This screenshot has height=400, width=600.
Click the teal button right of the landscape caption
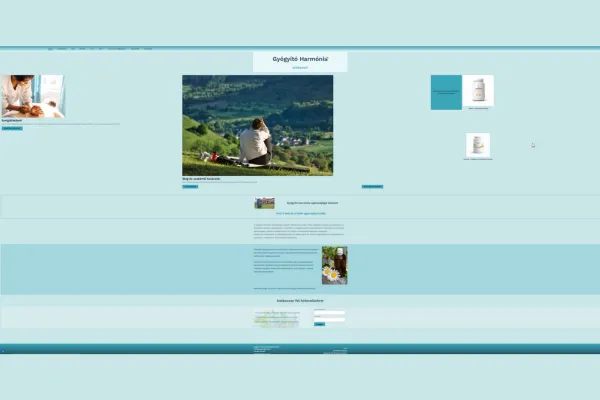click(372, 187)
